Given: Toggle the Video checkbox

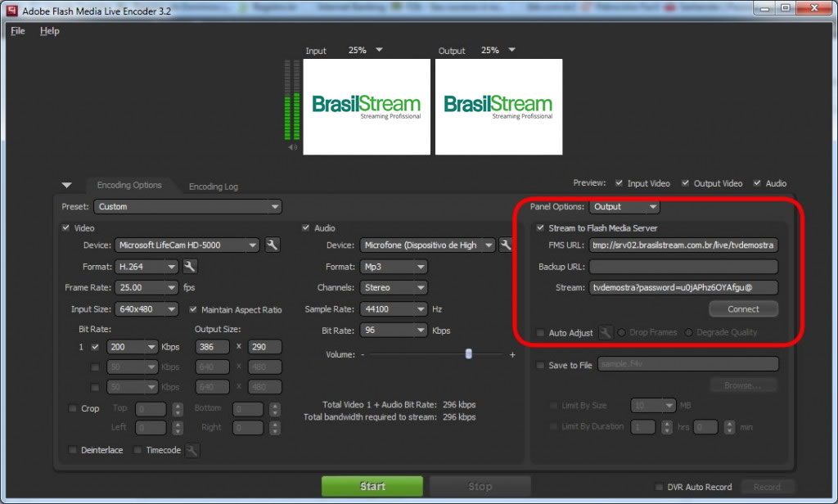Looking at the screenshot, I should [x=65, y=227].
